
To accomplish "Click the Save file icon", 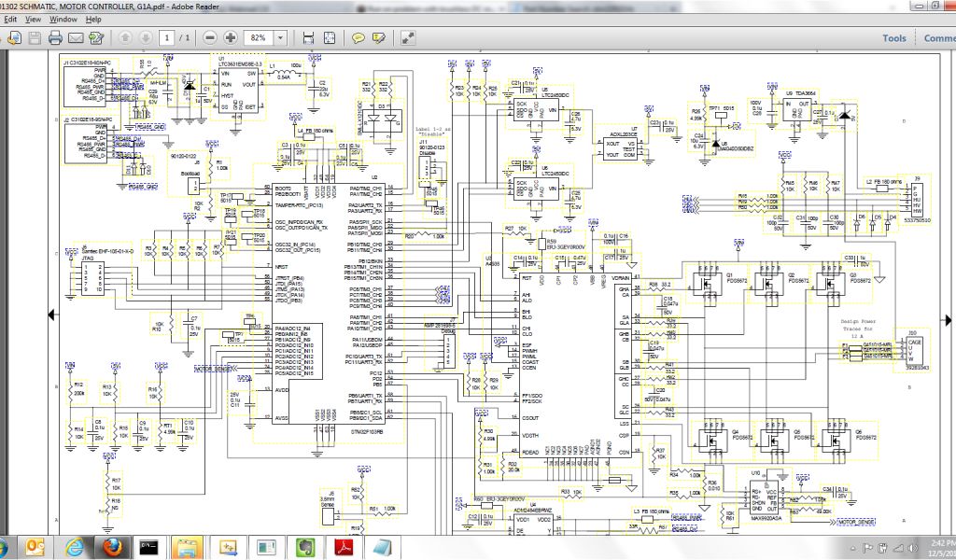I will (35, 38).
